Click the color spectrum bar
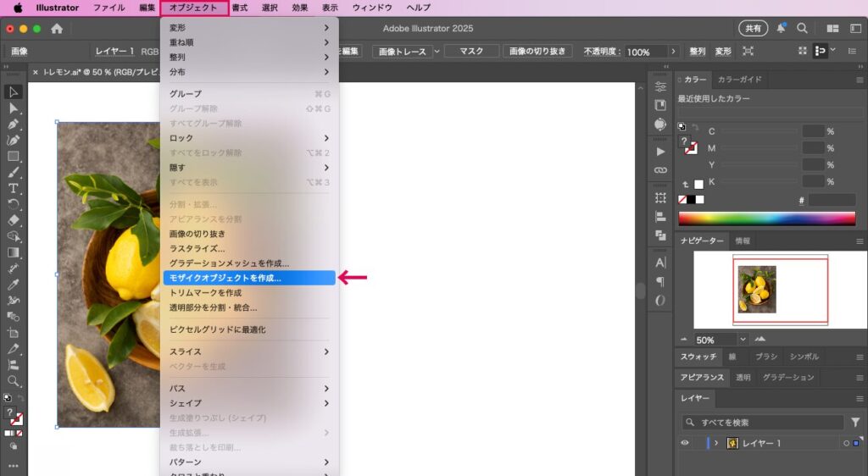Viewport: 868px width, 476px height. tap(766, 219)
